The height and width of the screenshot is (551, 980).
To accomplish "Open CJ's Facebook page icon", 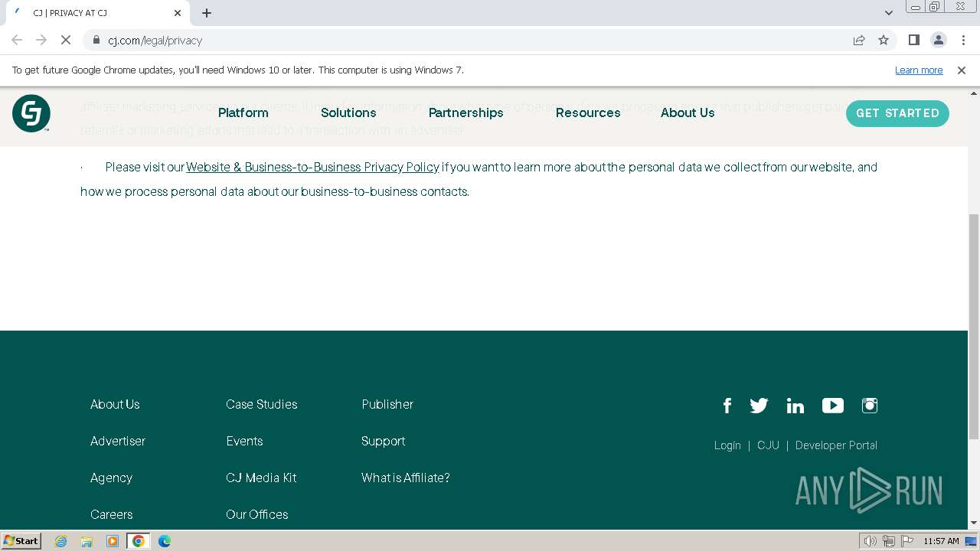I will [727, 406].
